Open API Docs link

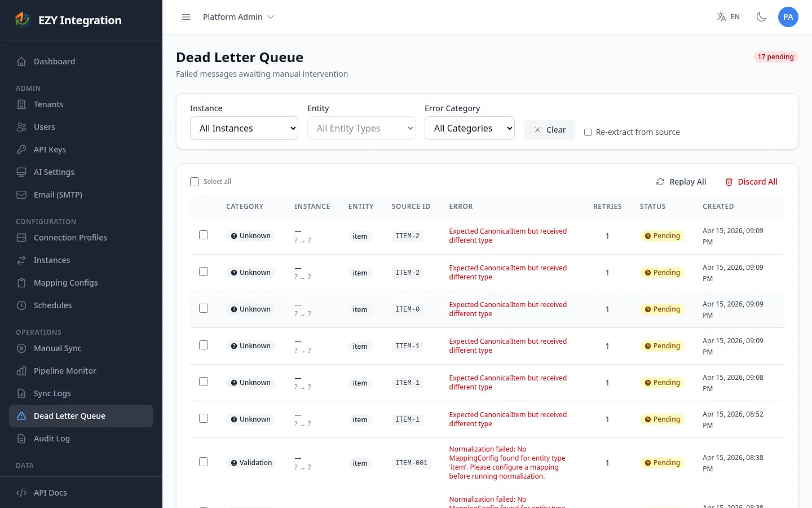click(x=81, y=493)
